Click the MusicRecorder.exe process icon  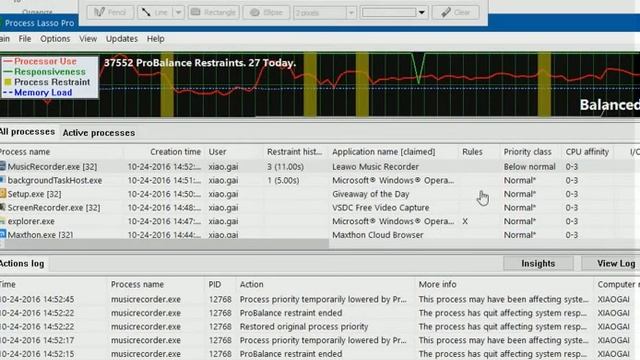click(x=2, y=166)
